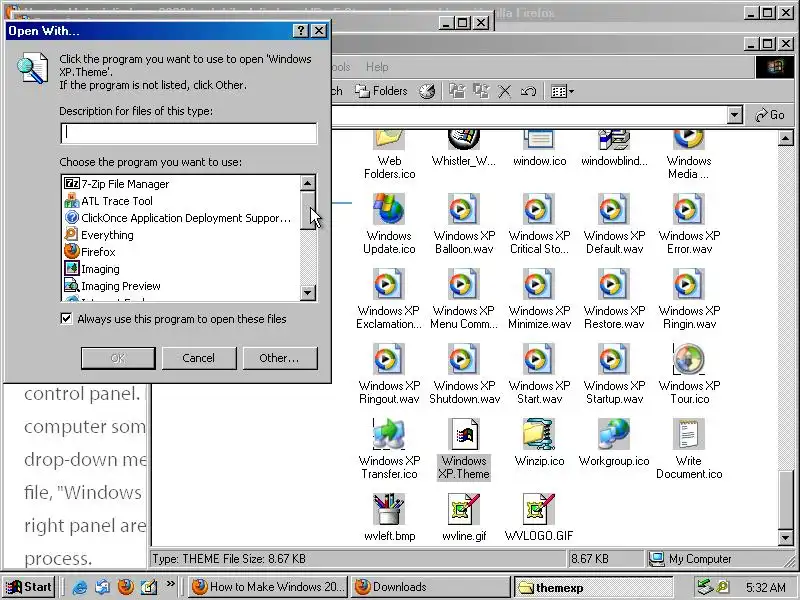Switch to How to Make Windows taskbar button
Image resolution: width=800 pixels, height=600 pixels.
click(268, 587)
